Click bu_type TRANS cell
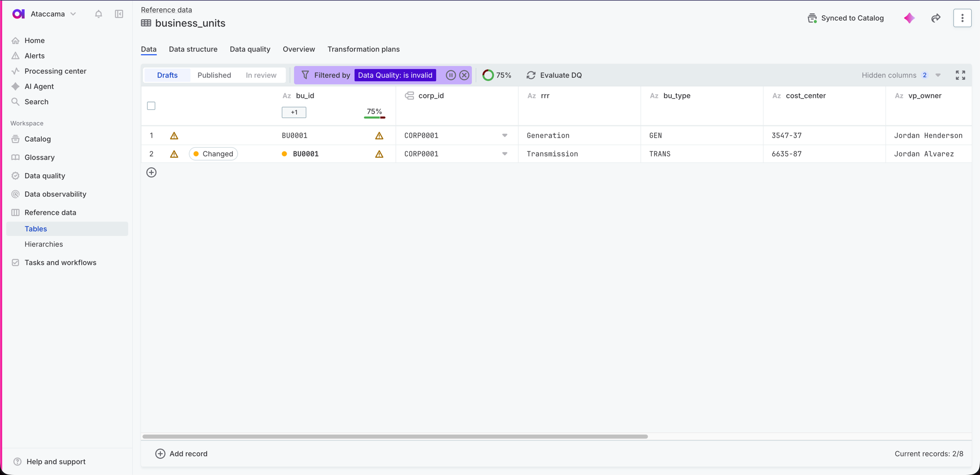Image resolution: width=980 pixels, height=475 pixels. click(702, 154)
